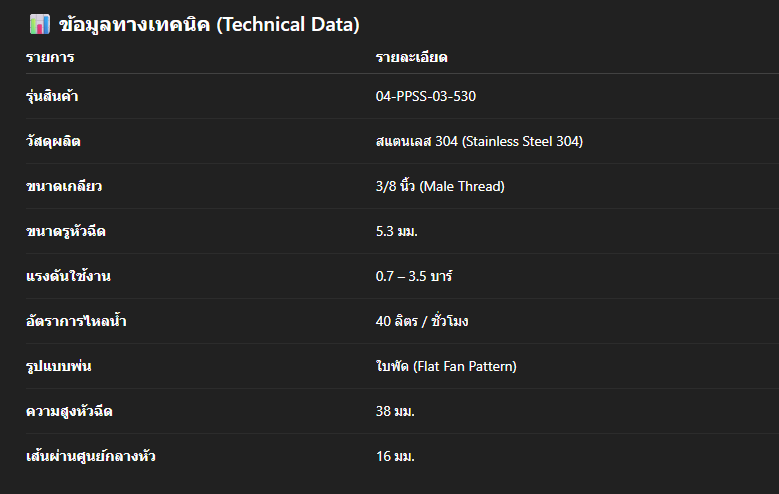Click the ขนาดรูหัวฉีด row label
This screenshot has height=494, width=779.
coord(66,232)
